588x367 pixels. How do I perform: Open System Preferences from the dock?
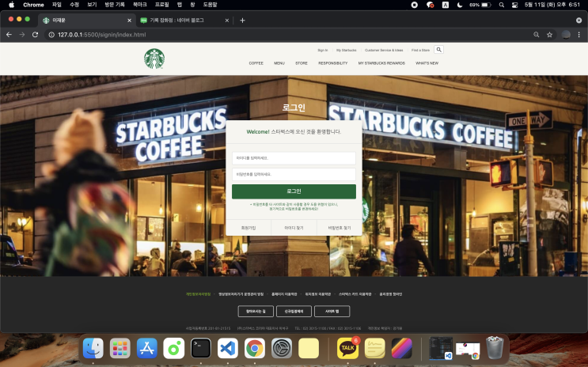click(282, 348)
